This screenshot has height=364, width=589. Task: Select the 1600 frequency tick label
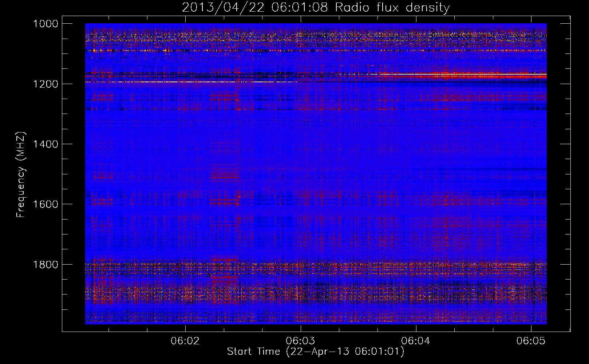(x=46, y=204)
